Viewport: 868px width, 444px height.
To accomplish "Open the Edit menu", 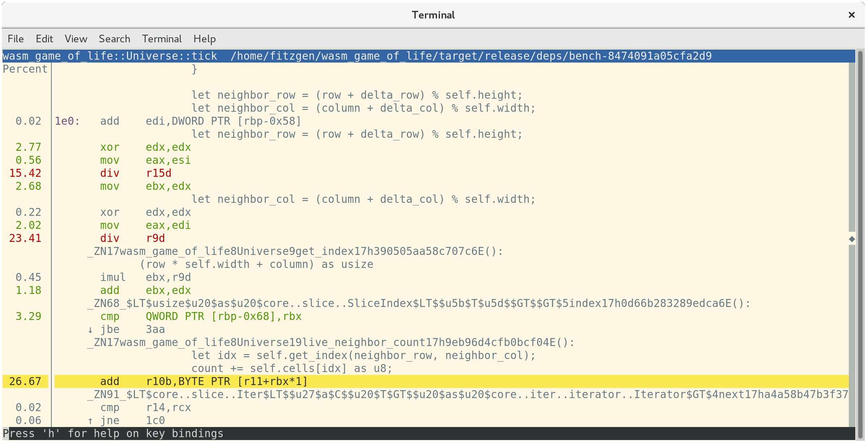I will coord(44,39).
